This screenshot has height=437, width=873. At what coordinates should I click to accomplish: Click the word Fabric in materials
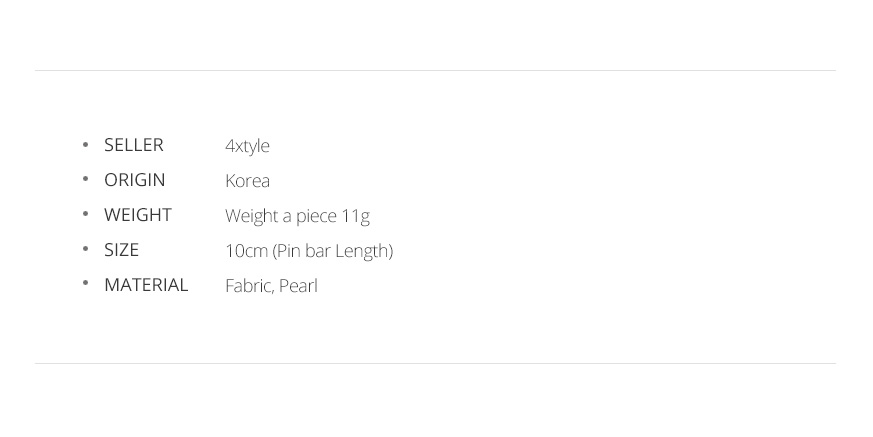[x=249, y=286]
